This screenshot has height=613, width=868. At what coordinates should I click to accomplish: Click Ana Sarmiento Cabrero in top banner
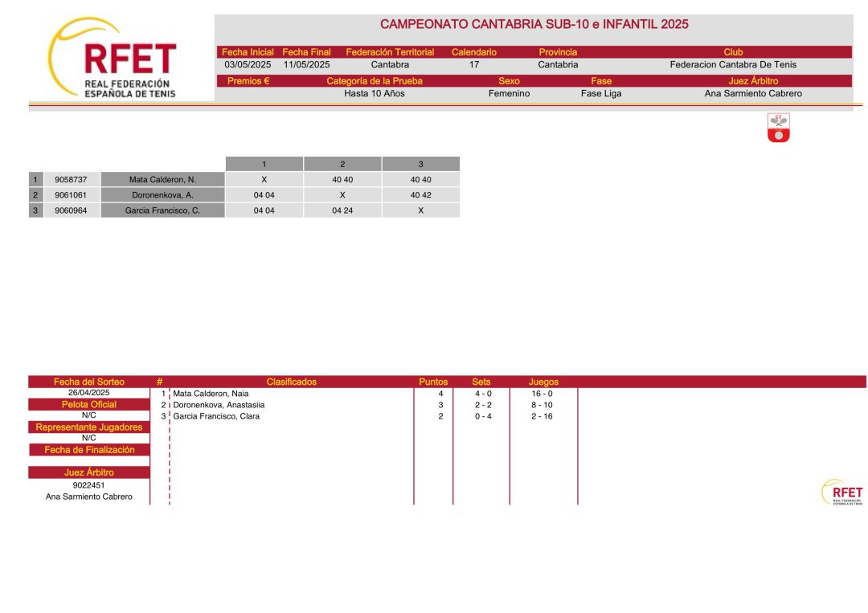click(753, 93)
